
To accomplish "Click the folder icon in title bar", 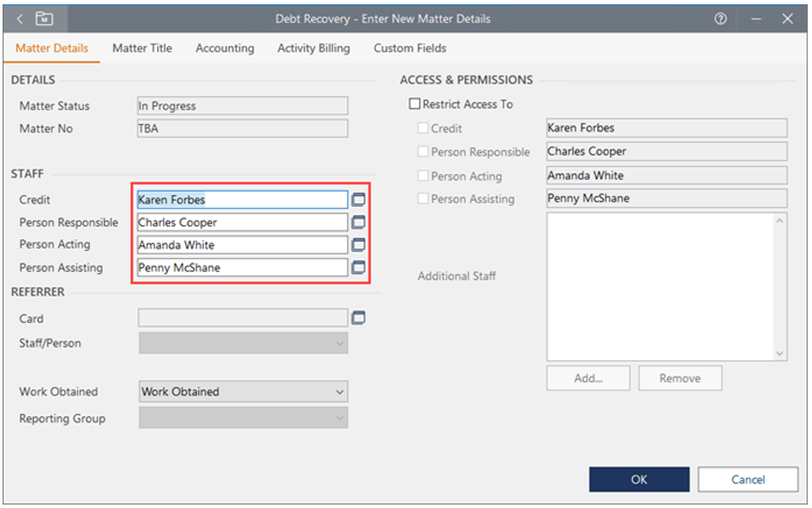I will 45,18.
